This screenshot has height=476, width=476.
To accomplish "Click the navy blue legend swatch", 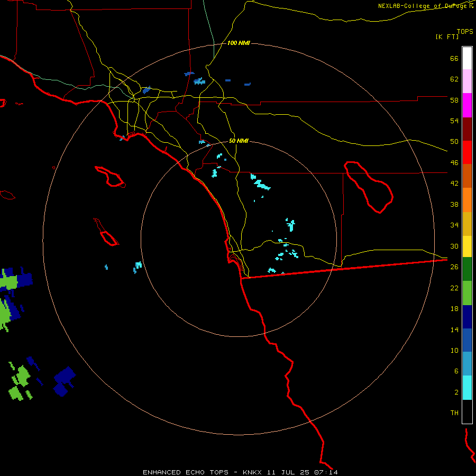I will [x=467, y=317].
